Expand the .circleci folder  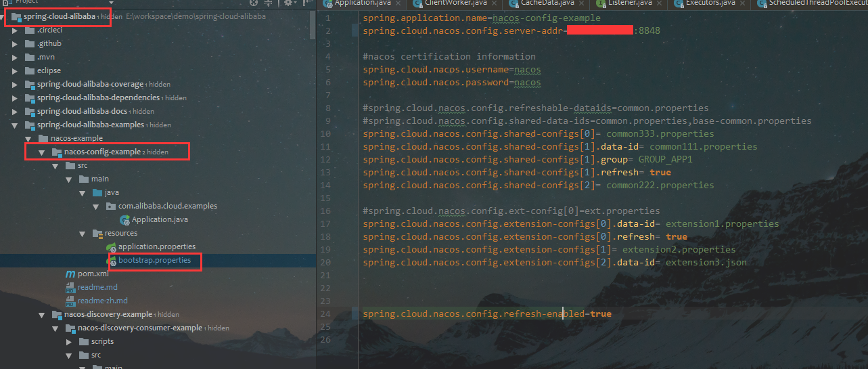point(15,30)
